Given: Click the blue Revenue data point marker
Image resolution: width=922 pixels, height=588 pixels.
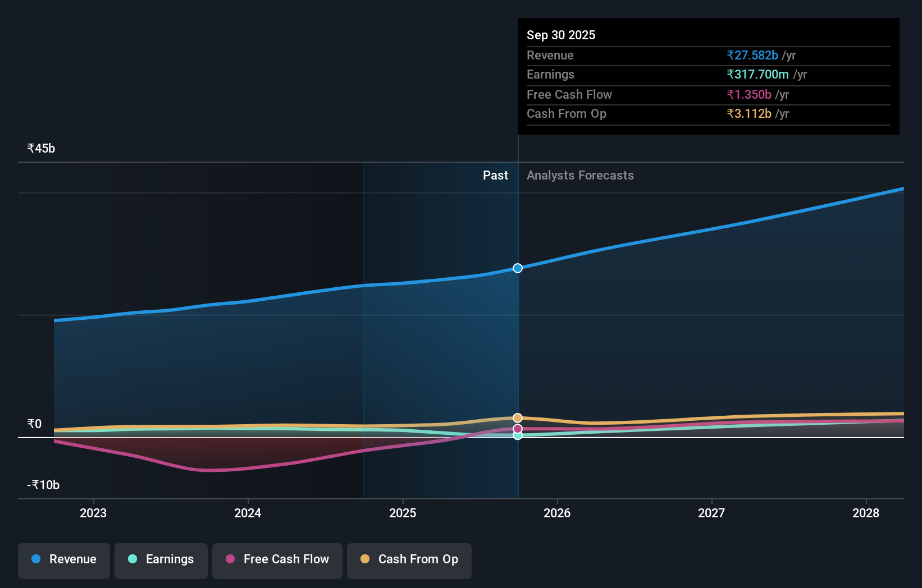Looking at the screenshot, I should click(517, 268).
